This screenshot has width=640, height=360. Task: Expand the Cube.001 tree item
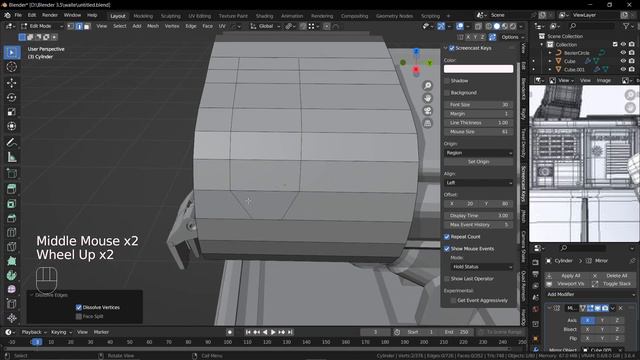[550, 69]
